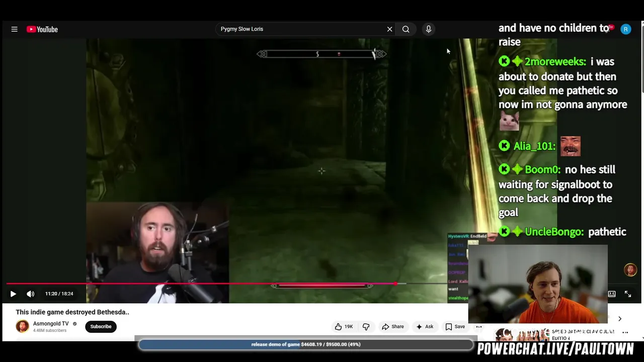Screen dimensions: 644x362
Task: Open the account avatar menu
Action: (x=626, y=29)
